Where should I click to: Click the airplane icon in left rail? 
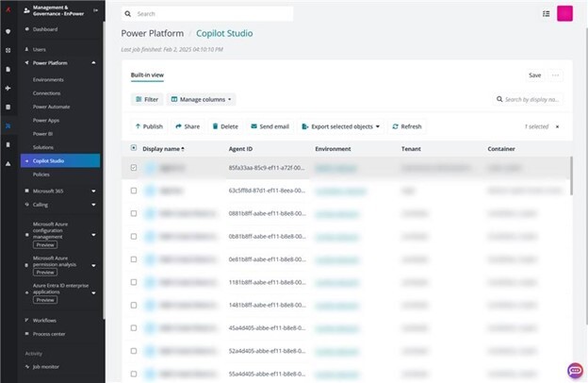(8, 88)
